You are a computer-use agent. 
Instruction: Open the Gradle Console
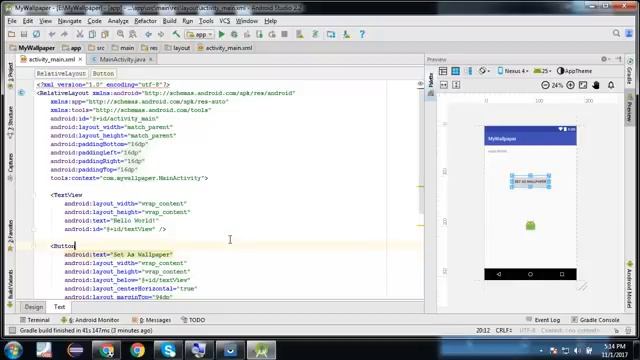[x=595, y=320]
